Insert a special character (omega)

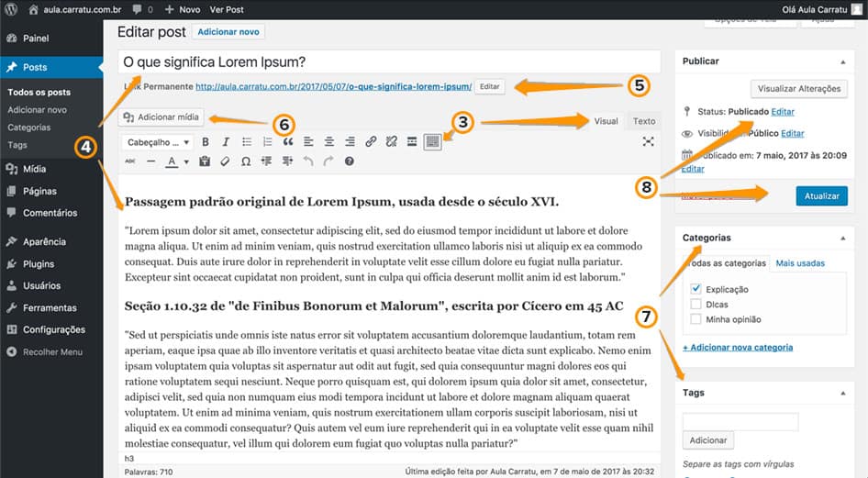click(246, 161)
